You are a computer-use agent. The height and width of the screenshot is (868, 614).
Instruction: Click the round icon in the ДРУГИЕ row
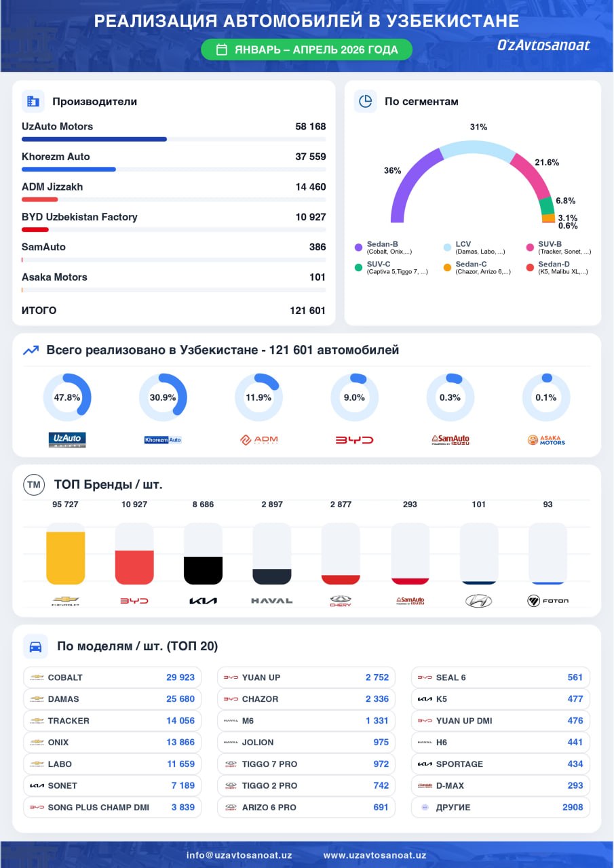point(425,808)
